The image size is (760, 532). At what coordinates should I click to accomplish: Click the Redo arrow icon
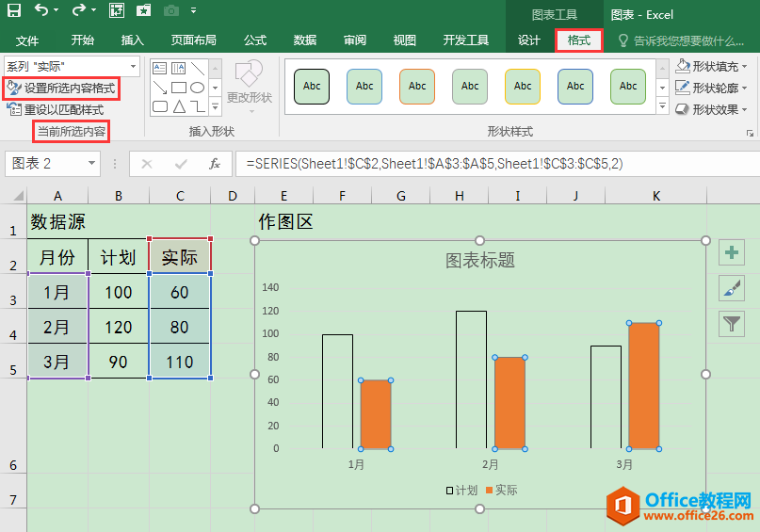(x=78, y=10)
